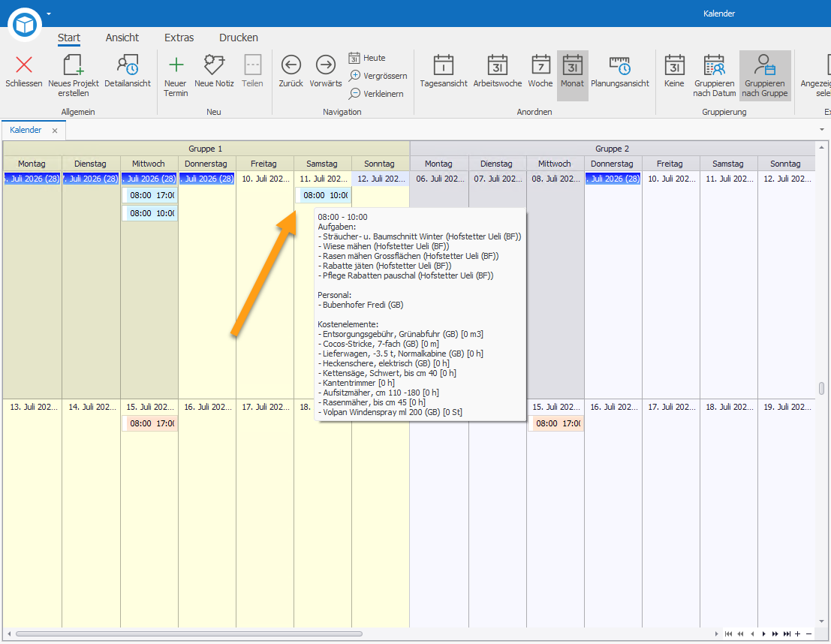Open the Ansicht ribbon tab
Image resolution: width=831 pixels, height=644 pixels.
coord(122,38)
